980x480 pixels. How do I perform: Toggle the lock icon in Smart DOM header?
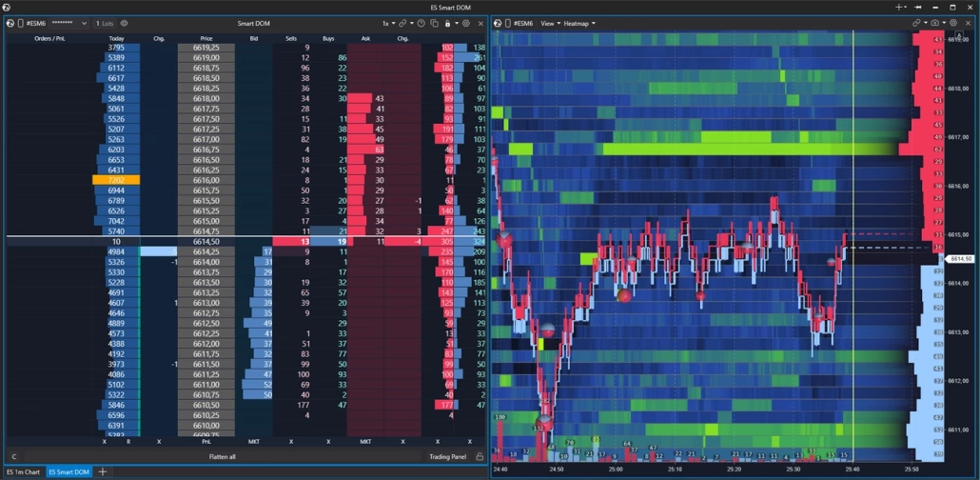click(447, 23)
